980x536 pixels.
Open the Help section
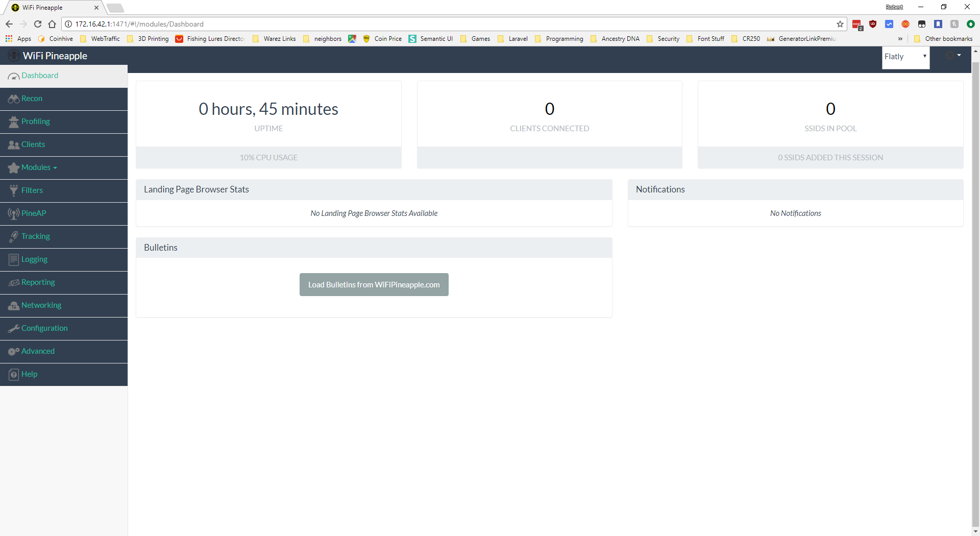click(x=29, y=374)
